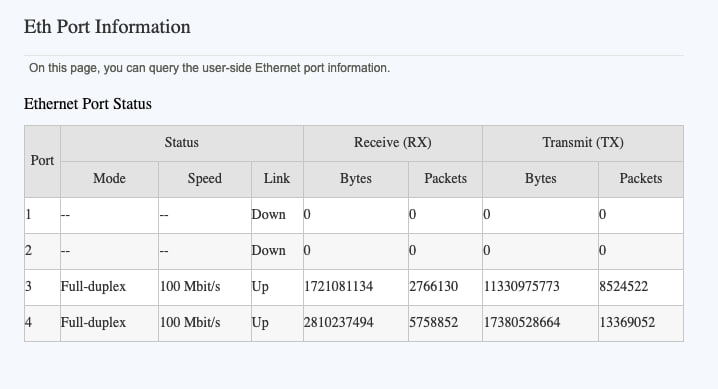The width and height of the screenshot is (718, 389).
Task: Click port 1 Down link status
Action: point(268,215)
